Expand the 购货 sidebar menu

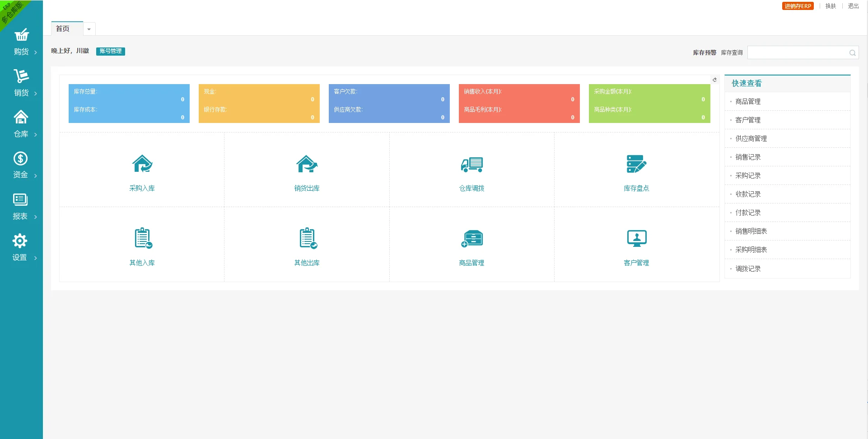(21, 42)
